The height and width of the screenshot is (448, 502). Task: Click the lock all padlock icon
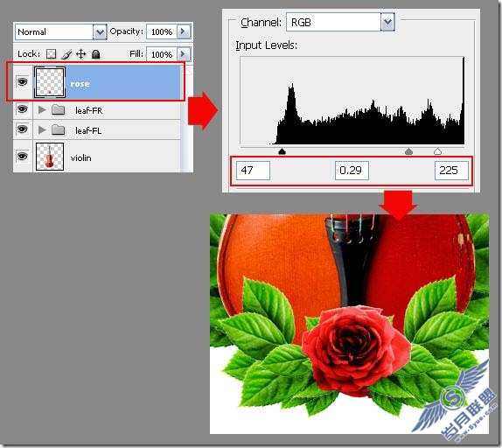pos(95,54)
